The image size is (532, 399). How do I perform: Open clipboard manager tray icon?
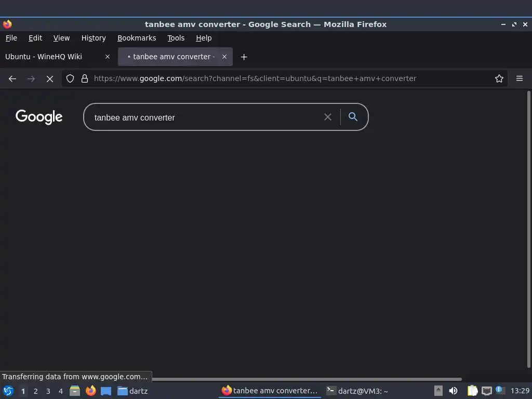[472, 391]
